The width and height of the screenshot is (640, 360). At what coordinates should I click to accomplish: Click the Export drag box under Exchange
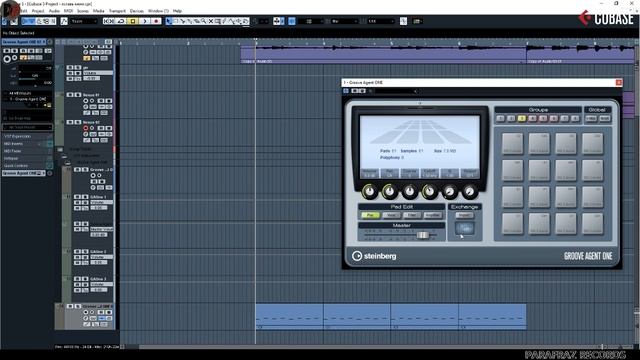pyautogui.click(x=465, y=228)
